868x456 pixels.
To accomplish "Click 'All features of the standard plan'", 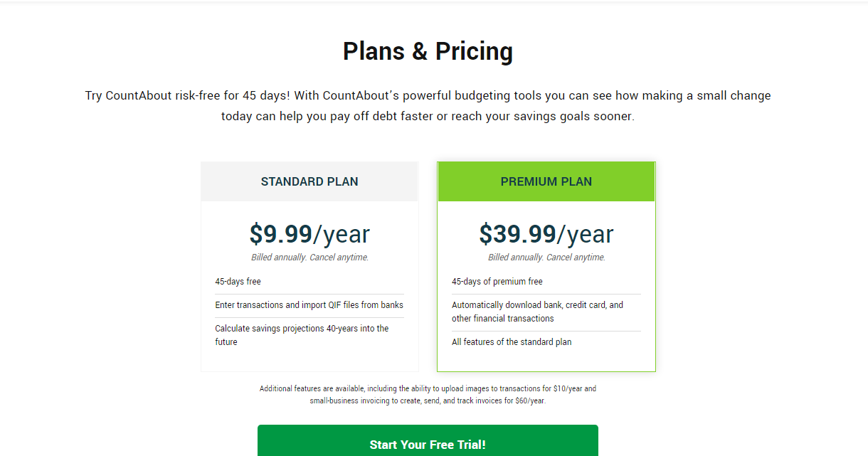I will pos(512,342).
